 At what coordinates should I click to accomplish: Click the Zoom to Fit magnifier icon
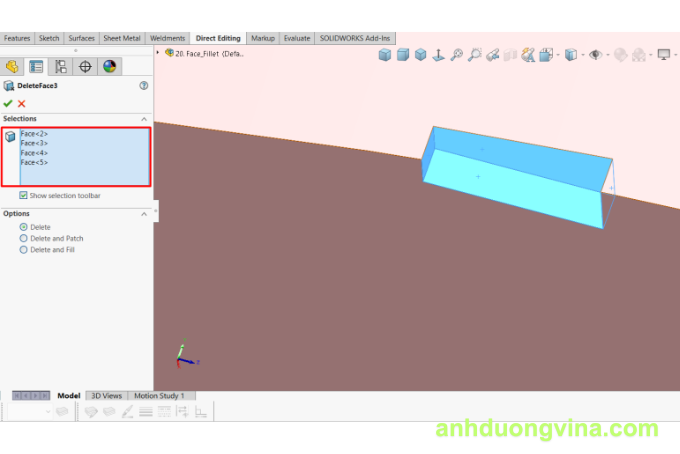tap(456, 55)
